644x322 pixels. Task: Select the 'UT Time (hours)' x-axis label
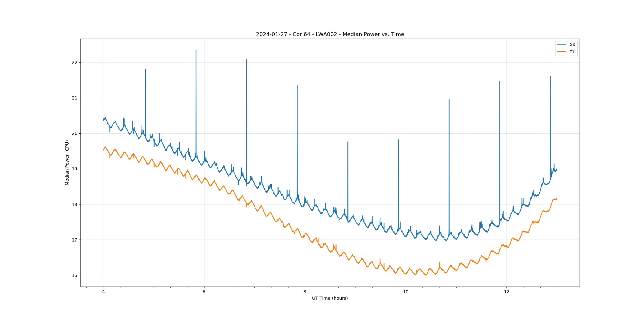[330, 298]
